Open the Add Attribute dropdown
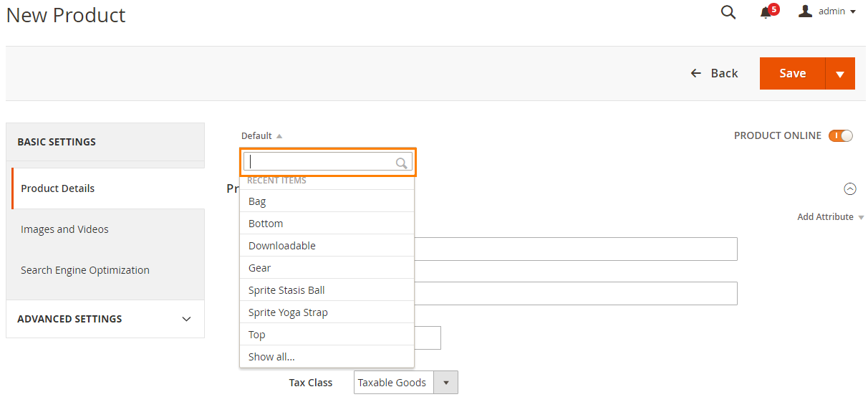 (830, 217)
